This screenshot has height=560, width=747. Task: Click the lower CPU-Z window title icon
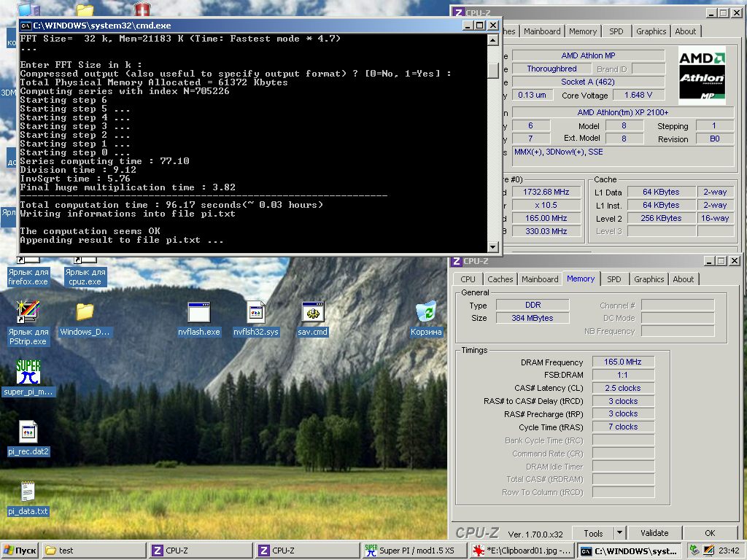(x=457, y=261)
